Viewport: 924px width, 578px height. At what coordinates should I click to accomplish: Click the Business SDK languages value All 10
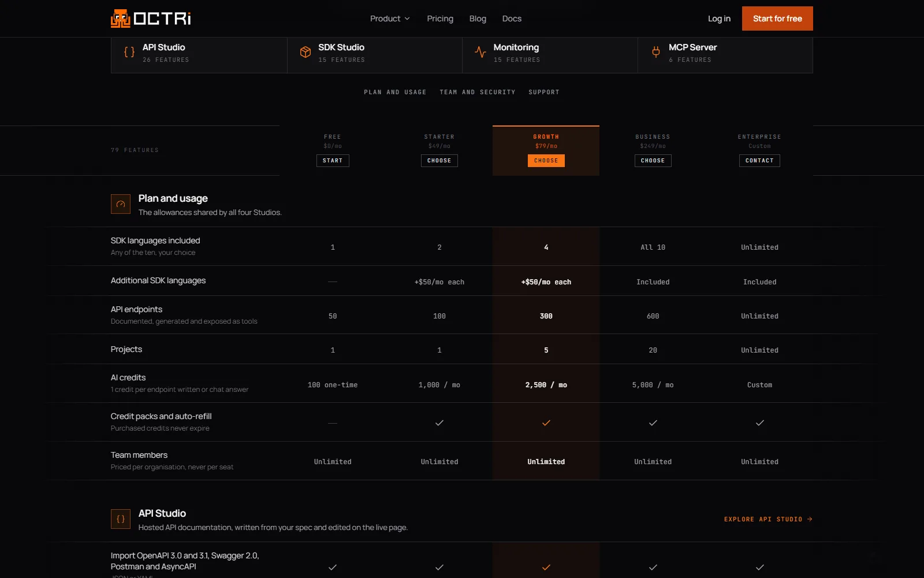coord(653,247)
